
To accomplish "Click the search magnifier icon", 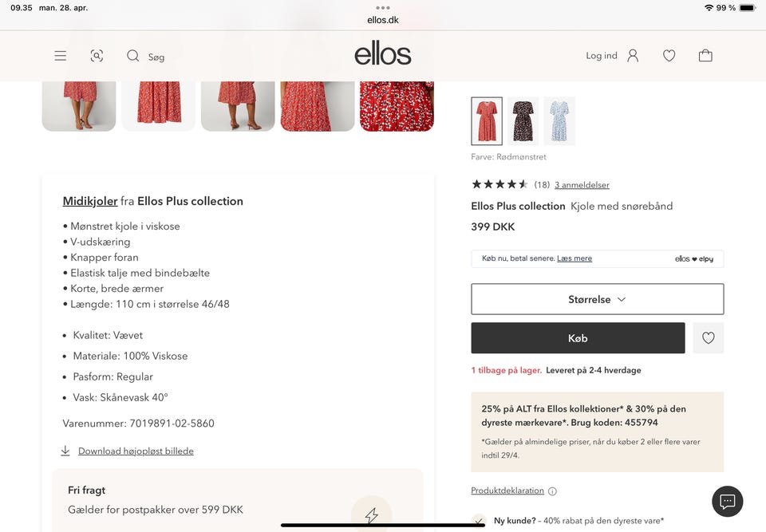I will (x=132, y=56).
